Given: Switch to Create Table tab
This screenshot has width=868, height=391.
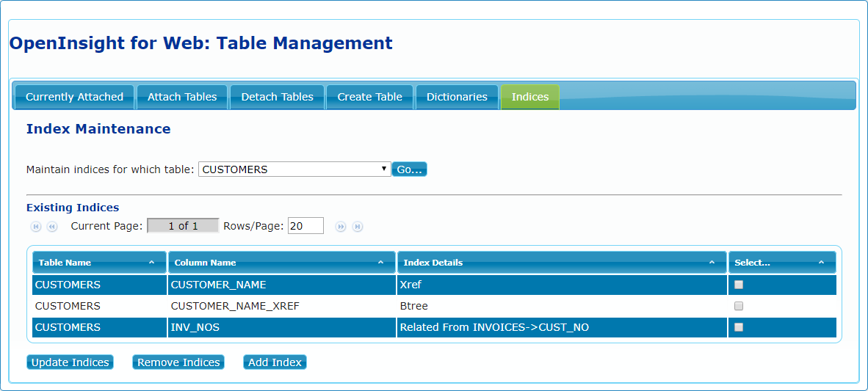Looking at the screenshot, I should coord(370,97).
